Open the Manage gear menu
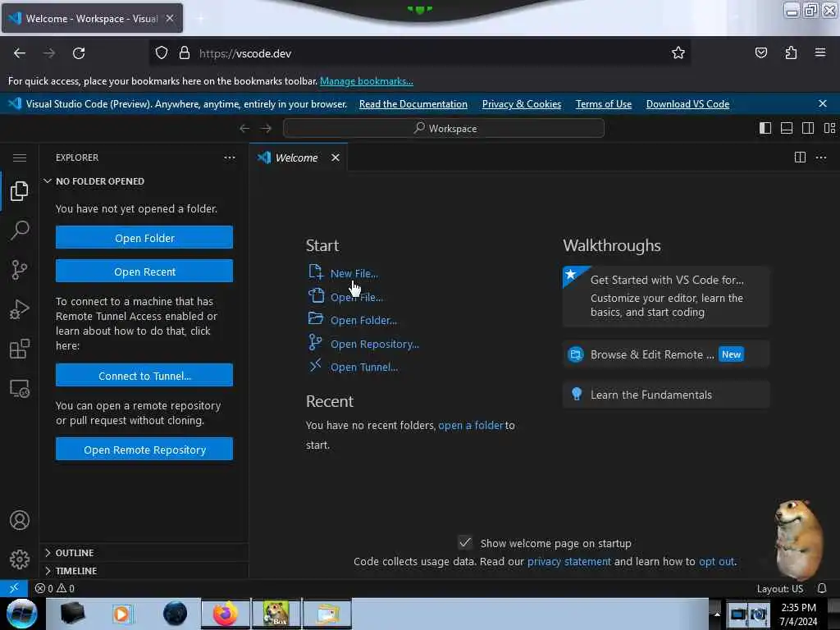This screenshot has width=840, height=630. click(20, 559)
